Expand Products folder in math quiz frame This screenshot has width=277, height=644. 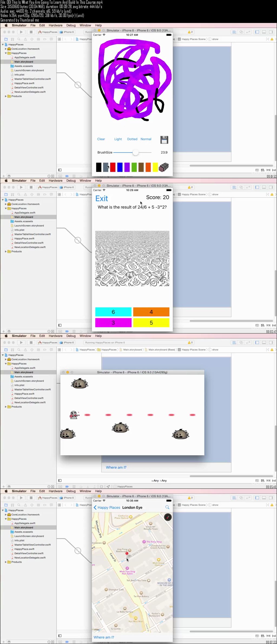click(6, 251)
